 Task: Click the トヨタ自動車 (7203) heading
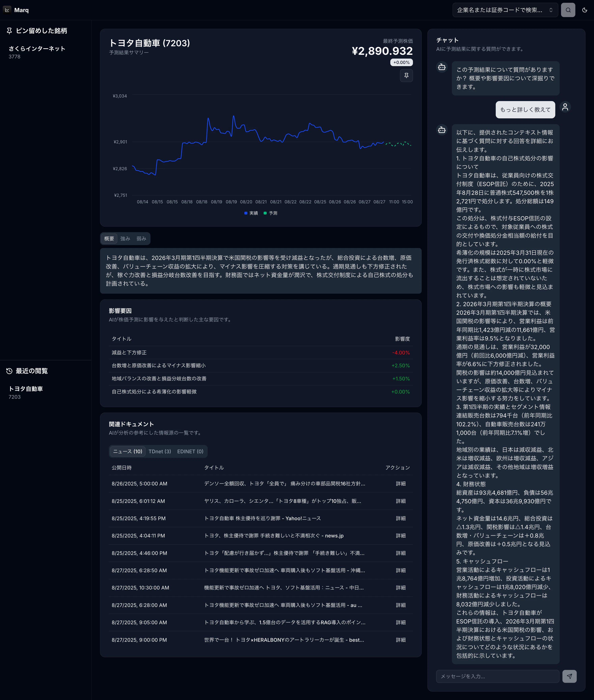(x=149, y=43)
